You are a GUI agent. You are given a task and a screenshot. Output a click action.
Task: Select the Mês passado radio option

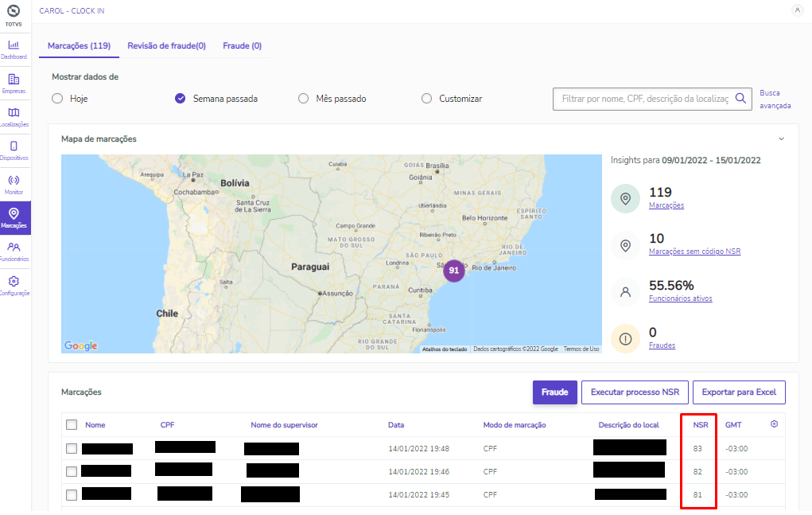coord(303,99)
